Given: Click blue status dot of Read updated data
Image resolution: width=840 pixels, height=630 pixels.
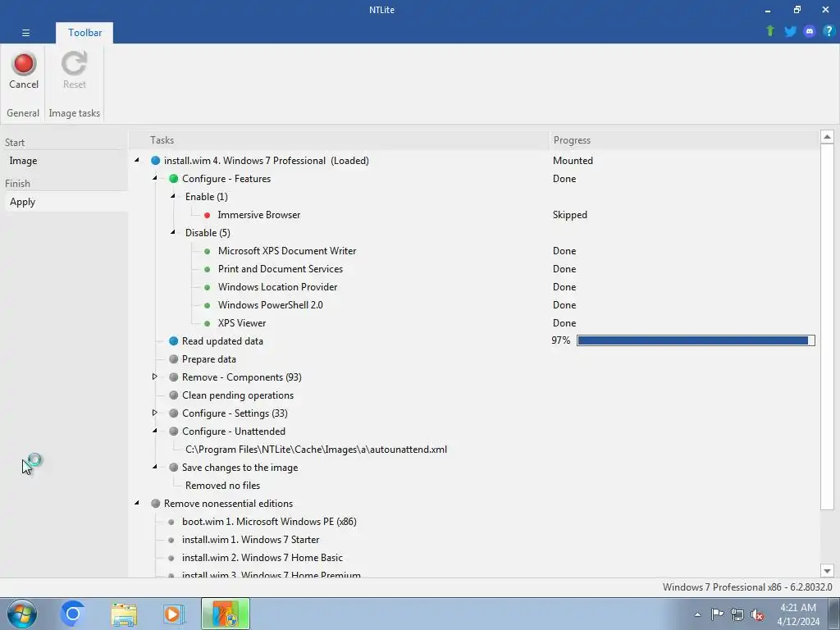Looking at the screenshot, I should pyautogui.click(x=174, y=340).
